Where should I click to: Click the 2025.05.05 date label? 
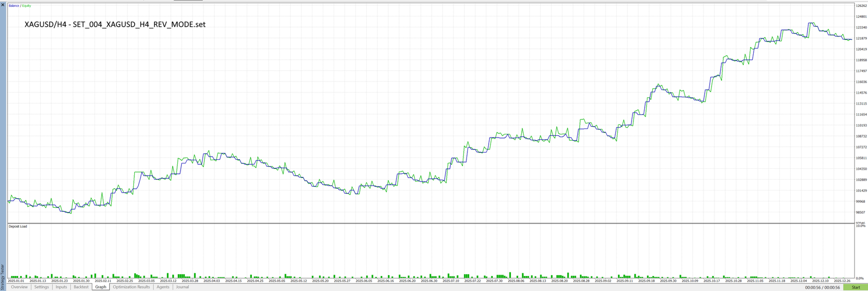(277, 281)
